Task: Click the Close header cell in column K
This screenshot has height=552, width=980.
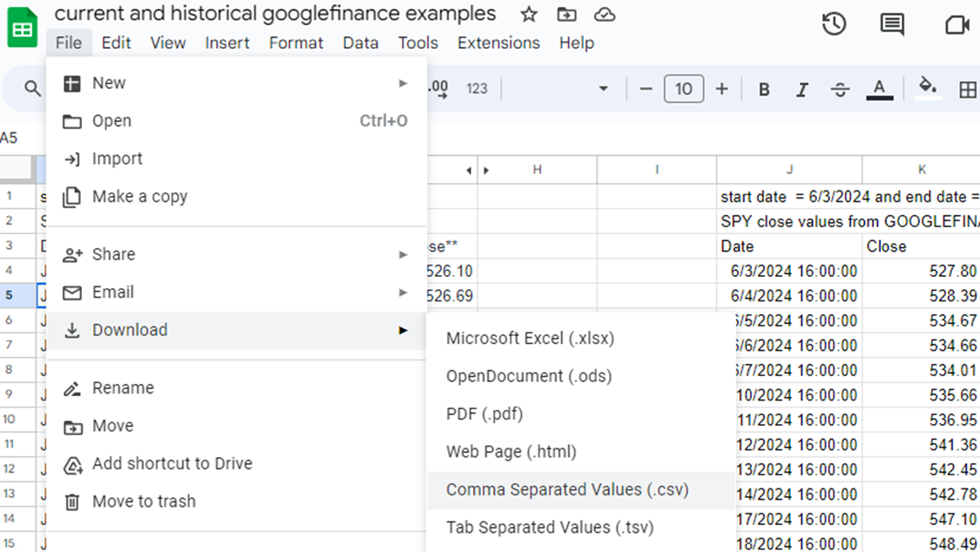Action: (922, 246)
